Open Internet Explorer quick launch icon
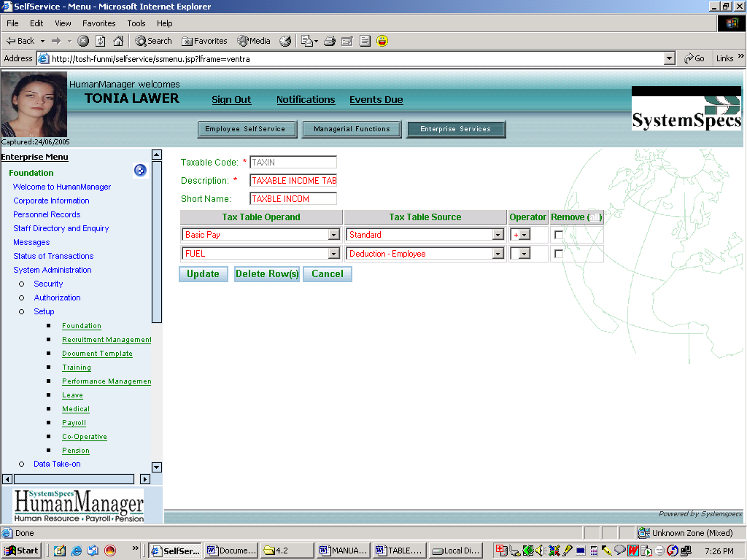Image resolution: width=747 pixels, height=560 pixels. tap(76, 551)
